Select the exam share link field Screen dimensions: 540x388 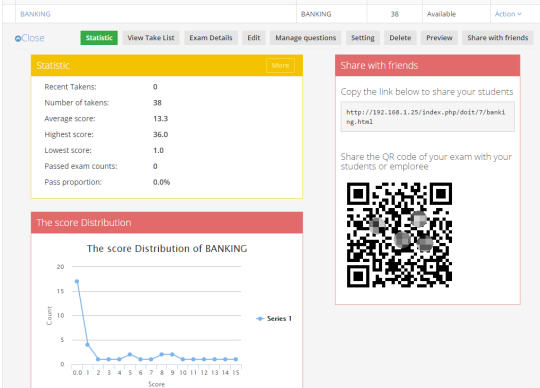tap(427, 117)
